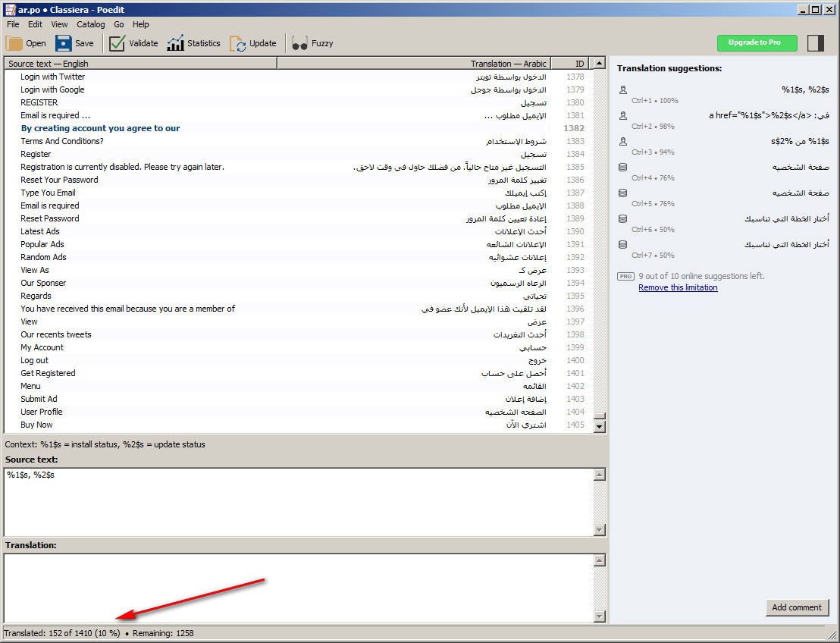Select the 'Our recents tweets' row
Screen dimensions: 840x643
(298, 334)
